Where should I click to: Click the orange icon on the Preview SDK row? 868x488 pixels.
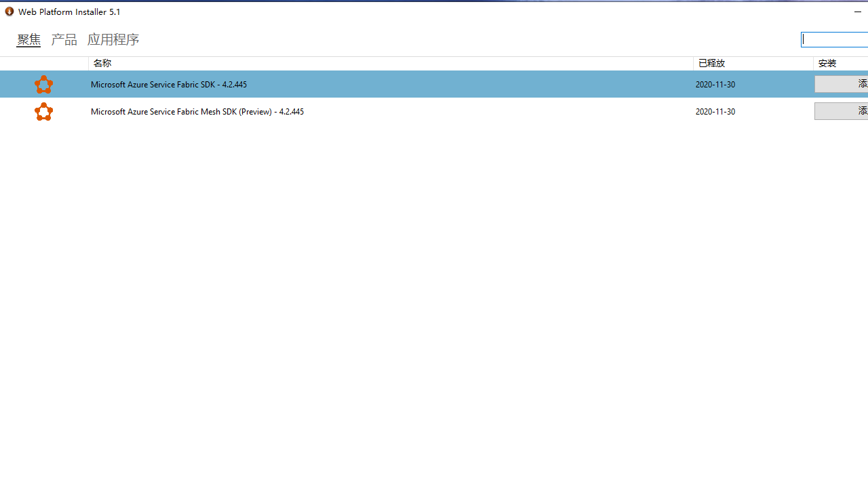tap(43, 111)
